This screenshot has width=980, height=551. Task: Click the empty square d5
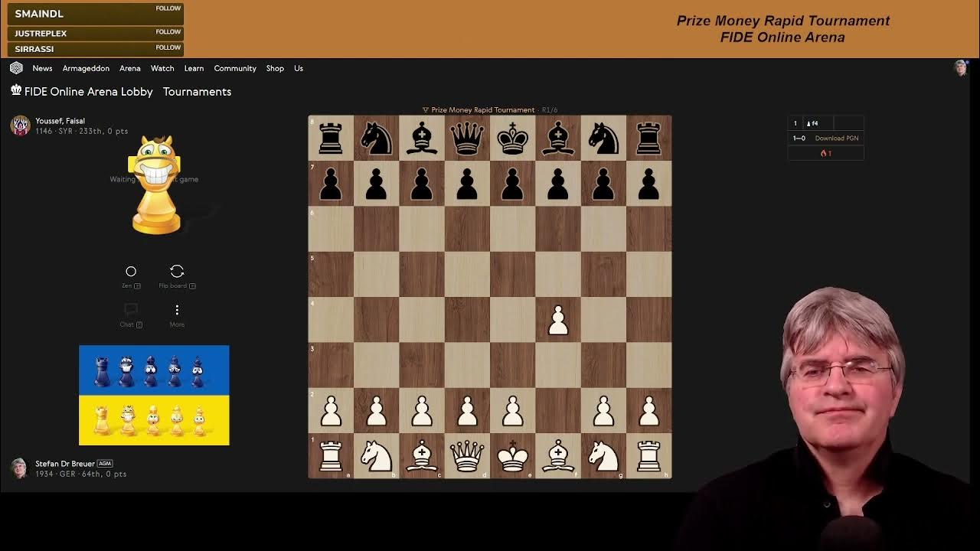click(467, 275)
